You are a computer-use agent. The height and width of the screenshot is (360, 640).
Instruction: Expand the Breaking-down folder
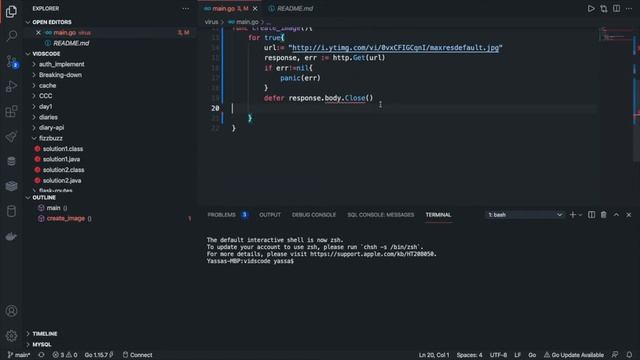60,75
